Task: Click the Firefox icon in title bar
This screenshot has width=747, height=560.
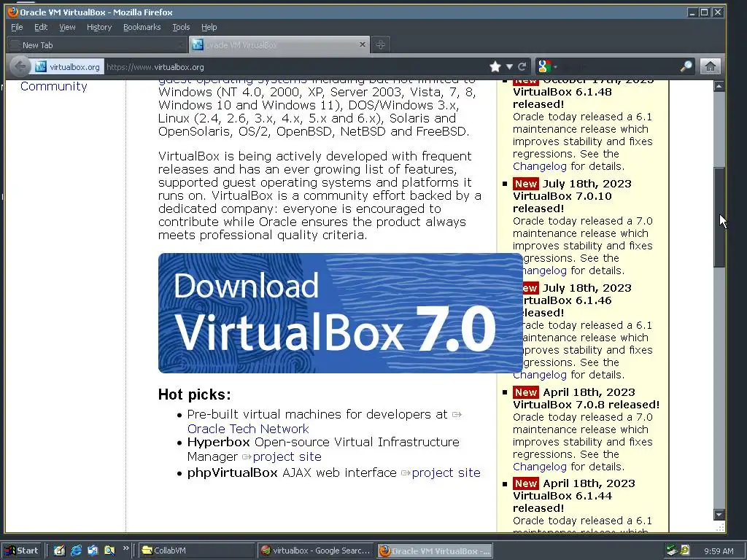Action: [x=13, y=12]
